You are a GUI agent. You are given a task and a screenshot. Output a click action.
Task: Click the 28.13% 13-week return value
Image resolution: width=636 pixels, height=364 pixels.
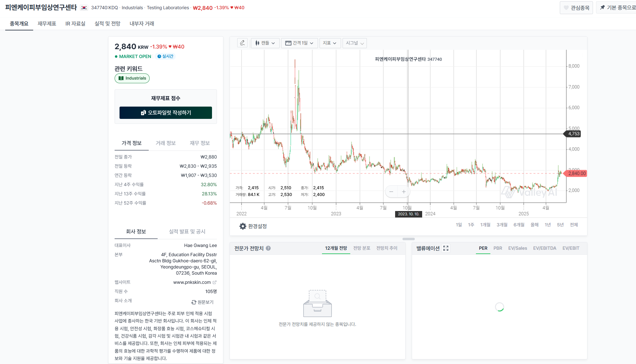tap(209, 194)
